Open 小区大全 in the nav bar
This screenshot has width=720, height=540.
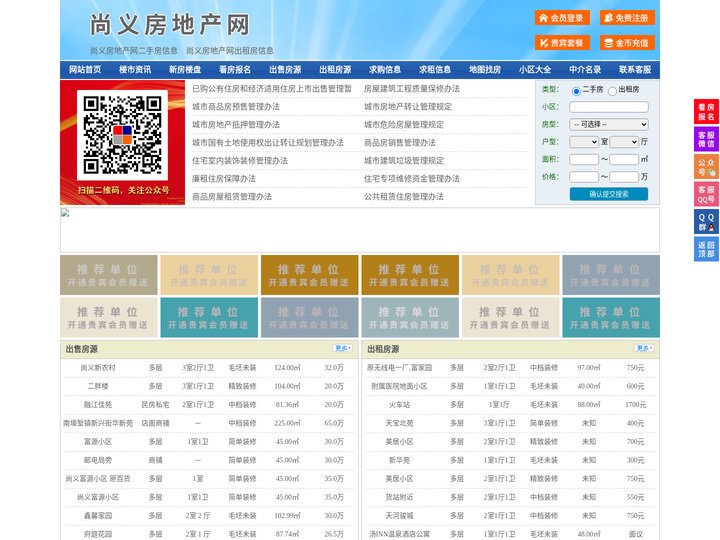(535, 70)
